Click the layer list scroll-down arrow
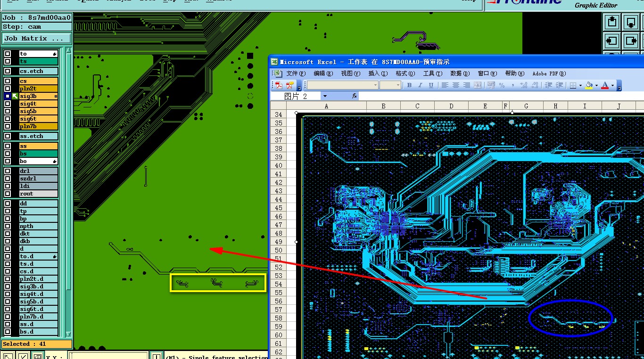644x359 pixels. click(x=68, y=334)
